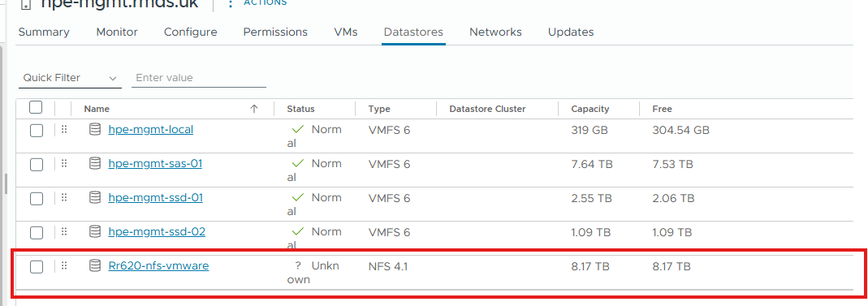
Task: Sort by the Type column header
Action: (379, 109)
